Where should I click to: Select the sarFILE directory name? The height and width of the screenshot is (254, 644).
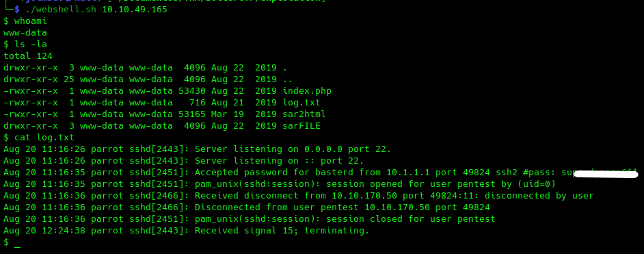coord(301,126)
